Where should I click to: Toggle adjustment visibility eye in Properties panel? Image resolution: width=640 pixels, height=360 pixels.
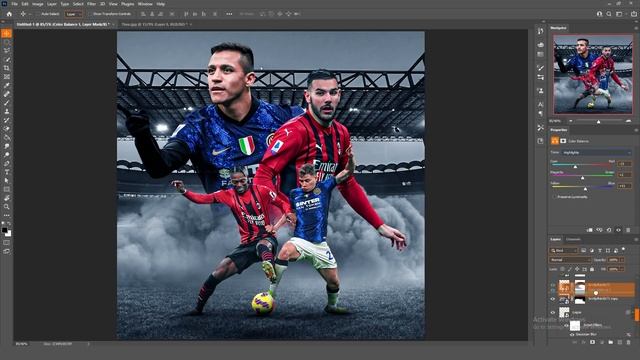[618, 230]
